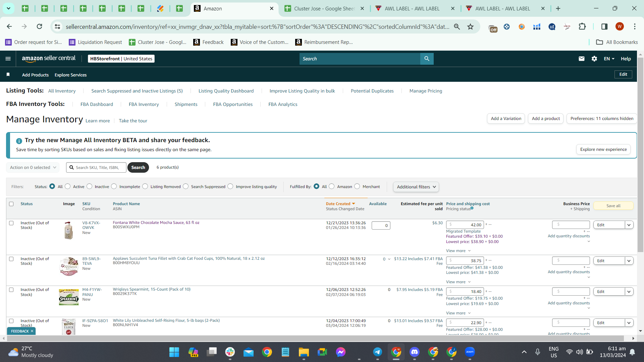Choose the Active status filter radio
This screenshot has width=644, height=362.
[68, 186]
